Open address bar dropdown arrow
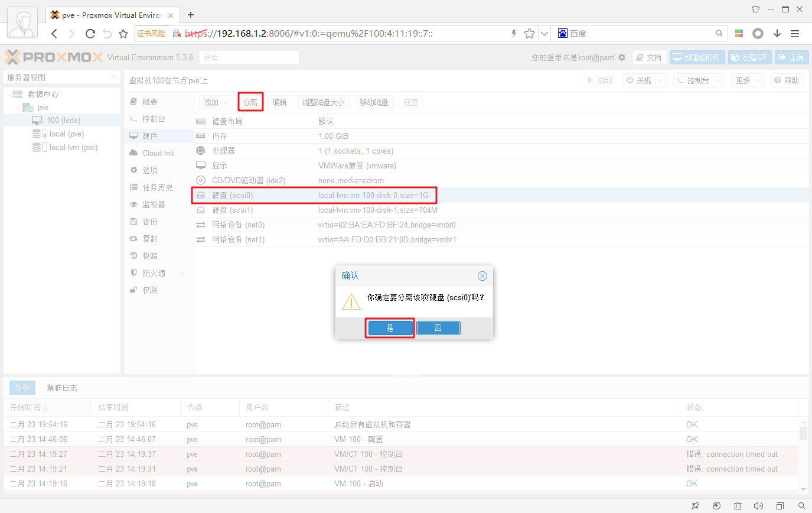Image resolution: width=812 pixels, height=513 pixels. (x=544, y=34)
